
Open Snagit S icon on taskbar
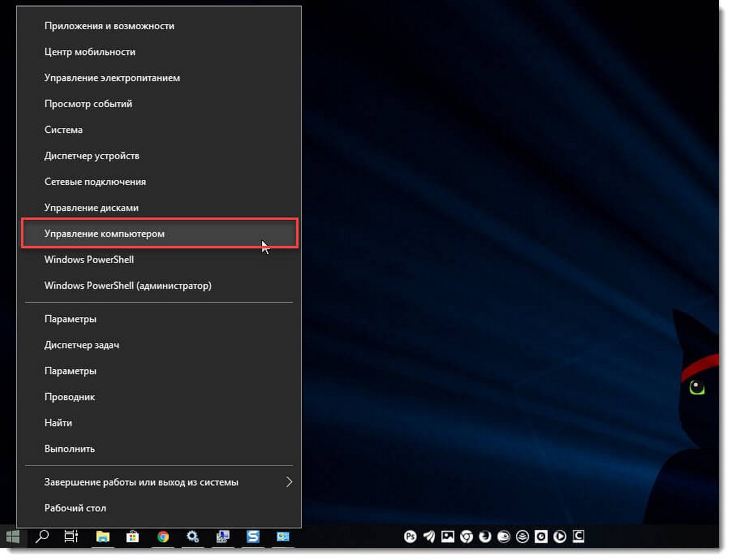click(253, 537)
